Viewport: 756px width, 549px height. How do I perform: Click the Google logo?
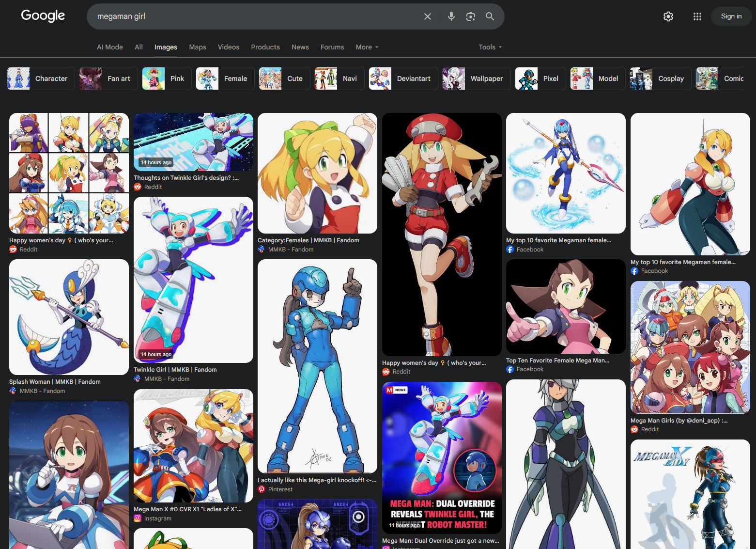[43, 16]
